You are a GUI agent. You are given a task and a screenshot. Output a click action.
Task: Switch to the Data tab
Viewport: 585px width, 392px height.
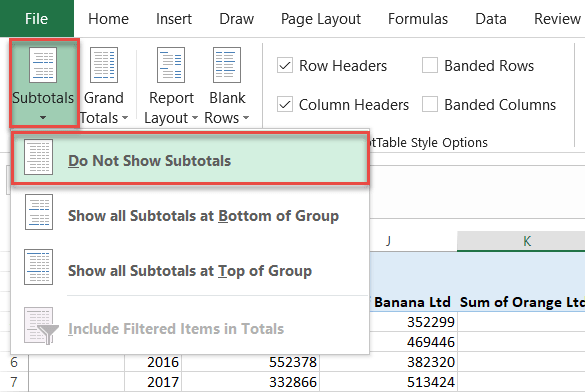491,19
